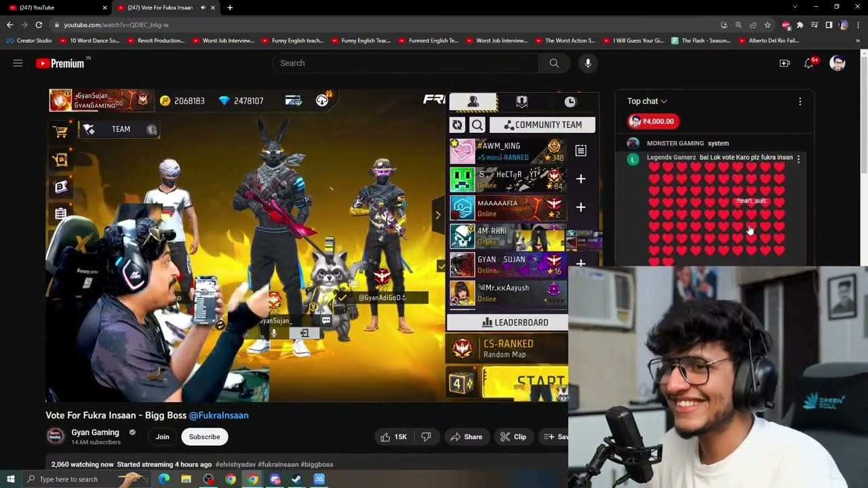Mute the playing tab's audio icon

tap(203, 7)
